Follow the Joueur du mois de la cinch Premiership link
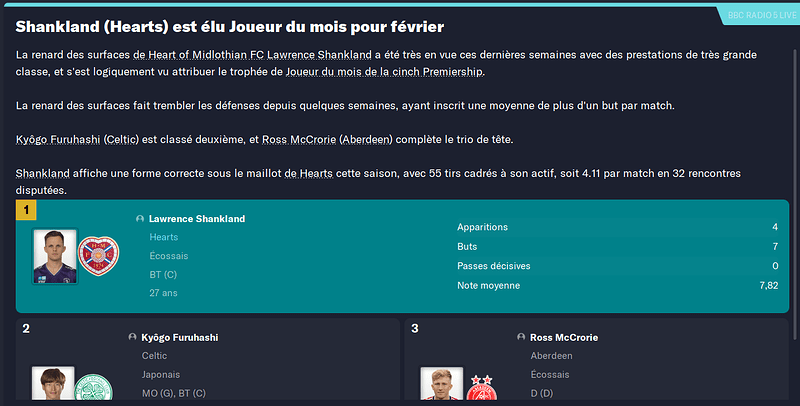800x406 pixels. pyautogui.click(x=384, y=72)
